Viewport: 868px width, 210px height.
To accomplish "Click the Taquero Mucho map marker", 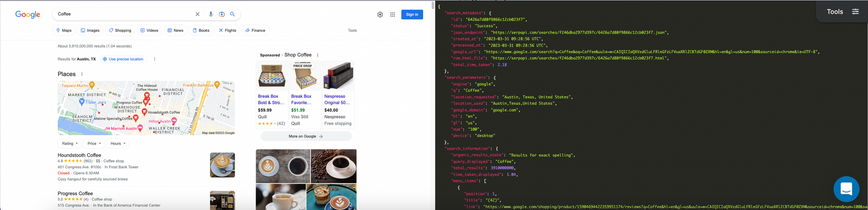I will point(92,85).
